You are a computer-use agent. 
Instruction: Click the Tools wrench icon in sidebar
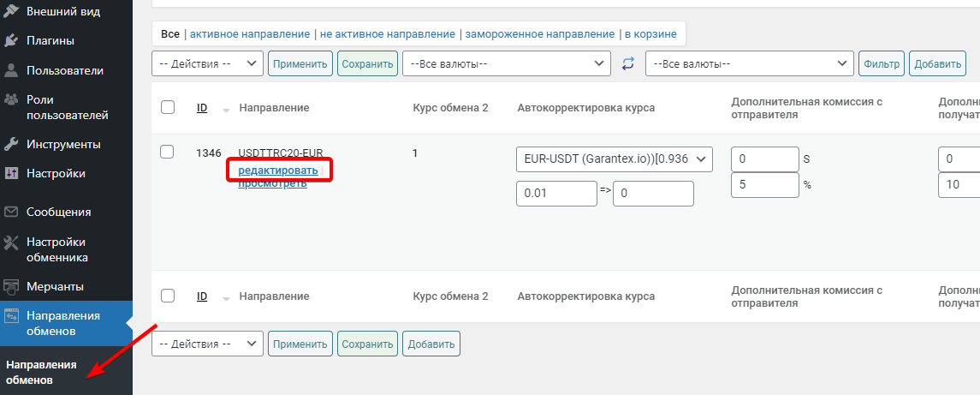tap(12, 144)
